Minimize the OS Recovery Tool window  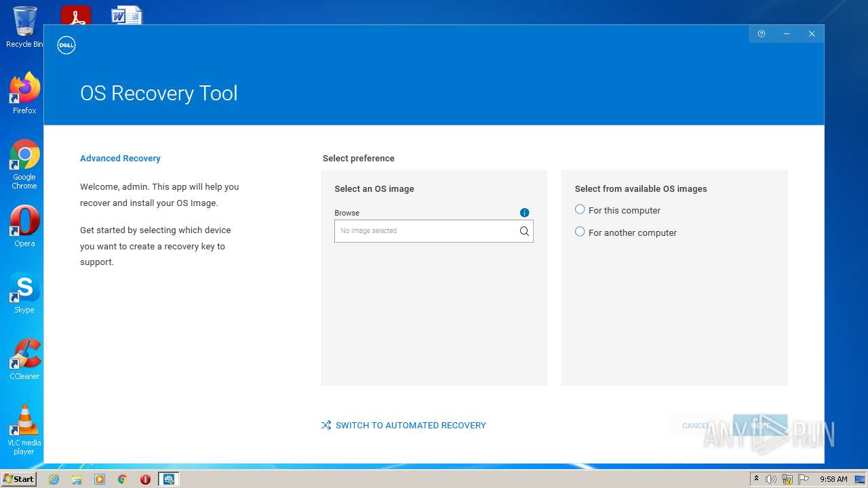(x=787, y=34)
